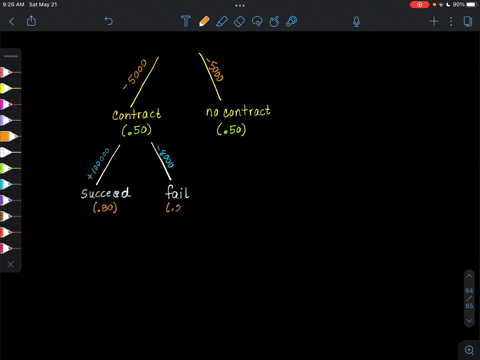Screen dimensions: 480x360
Task: Tap the battery status icon
Action: coord(471,4)
